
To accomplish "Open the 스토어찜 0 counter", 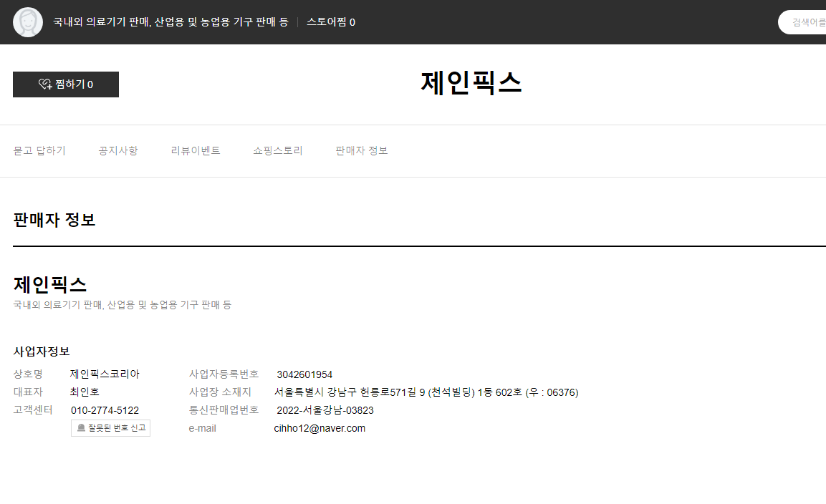I will (x=330, y=22).
